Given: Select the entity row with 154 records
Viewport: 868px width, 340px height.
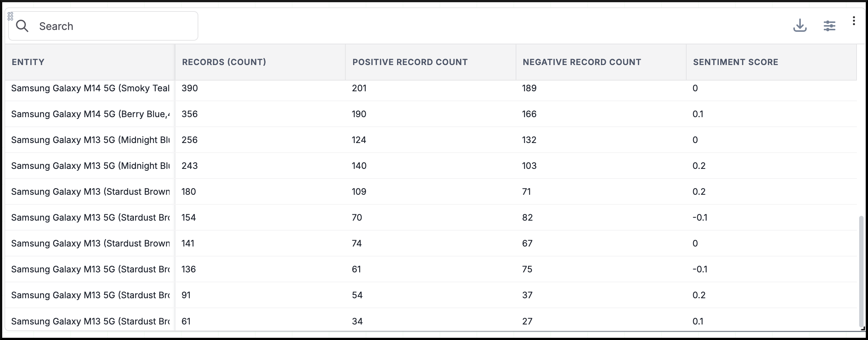Looking at the screenshot, I should 431,217.
